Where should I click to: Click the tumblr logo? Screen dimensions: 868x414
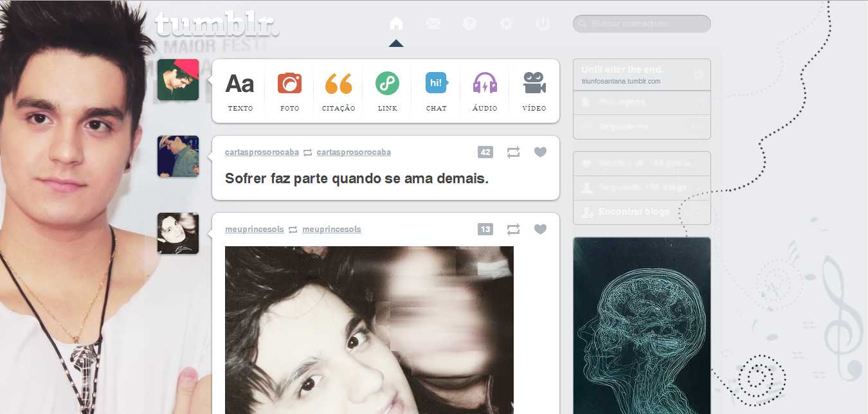[217, 24]
